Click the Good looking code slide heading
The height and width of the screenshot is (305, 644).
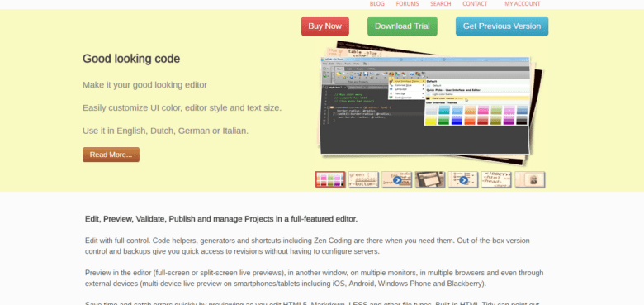coord(131,59)
